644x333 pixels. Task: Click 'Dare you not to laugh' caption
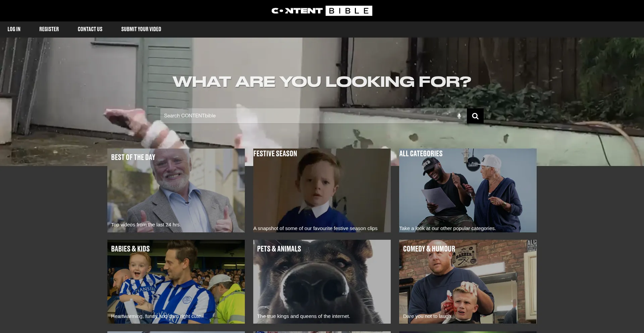click(427, 316)
